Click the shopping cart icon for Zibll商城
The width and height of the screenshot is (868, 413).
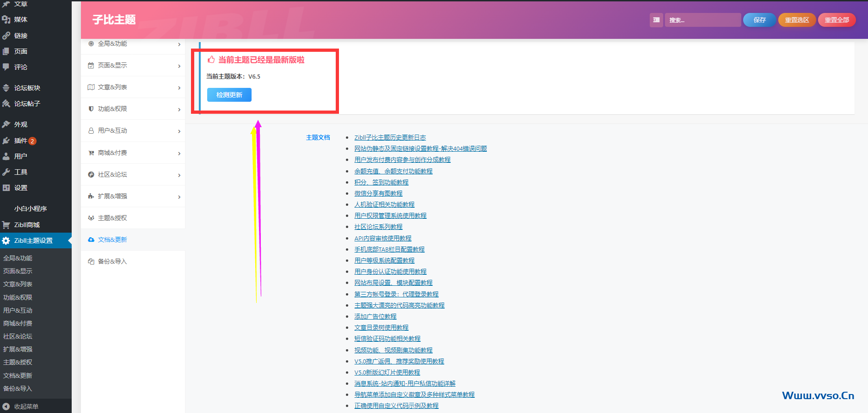(x=6, y=225)
